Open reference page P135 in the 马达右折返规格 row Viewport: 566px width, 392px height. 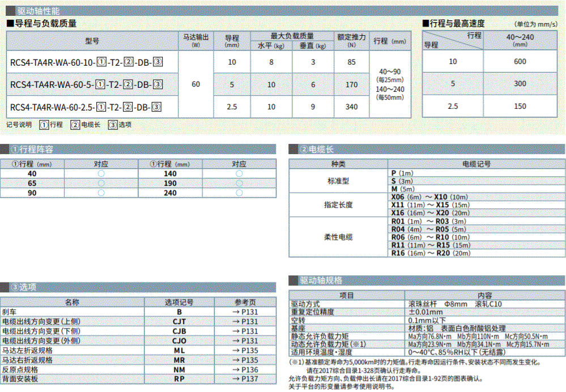245,360
